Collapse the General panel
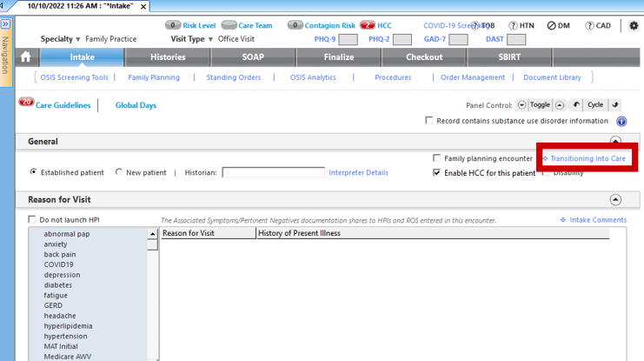 pos(615,141)
